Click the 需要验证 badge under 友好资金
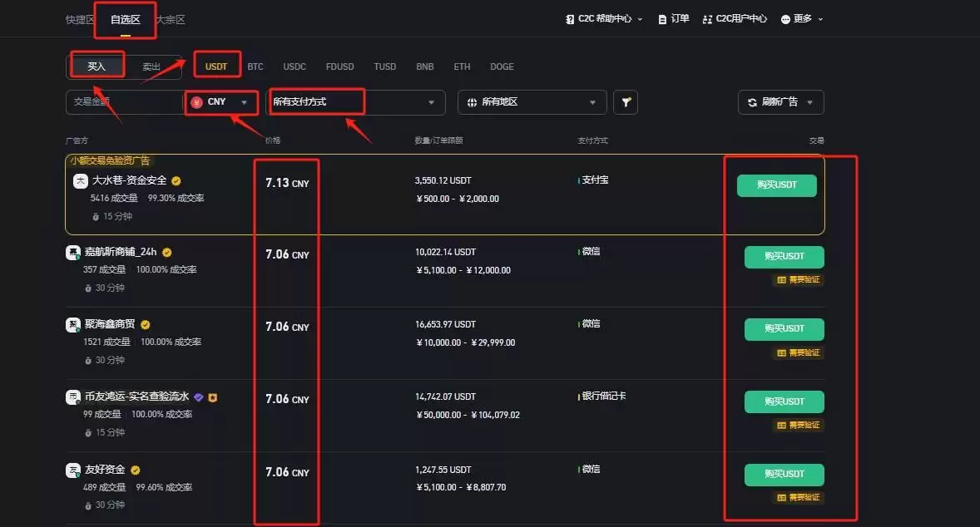 coord(798,497)
